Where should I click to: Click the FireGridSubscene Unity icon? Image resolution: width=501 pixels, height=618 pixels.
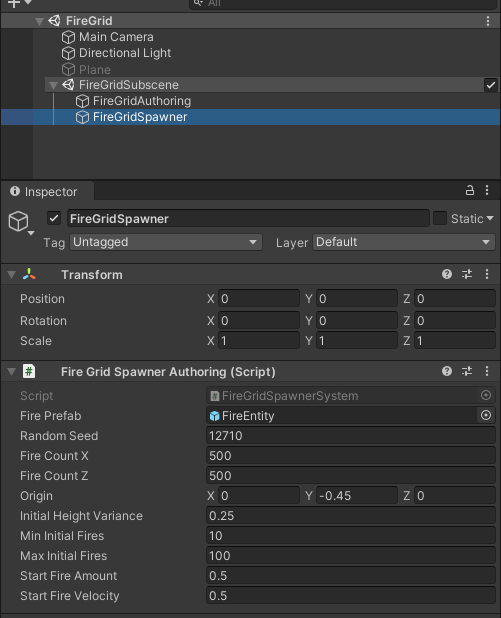pos(68,85)
